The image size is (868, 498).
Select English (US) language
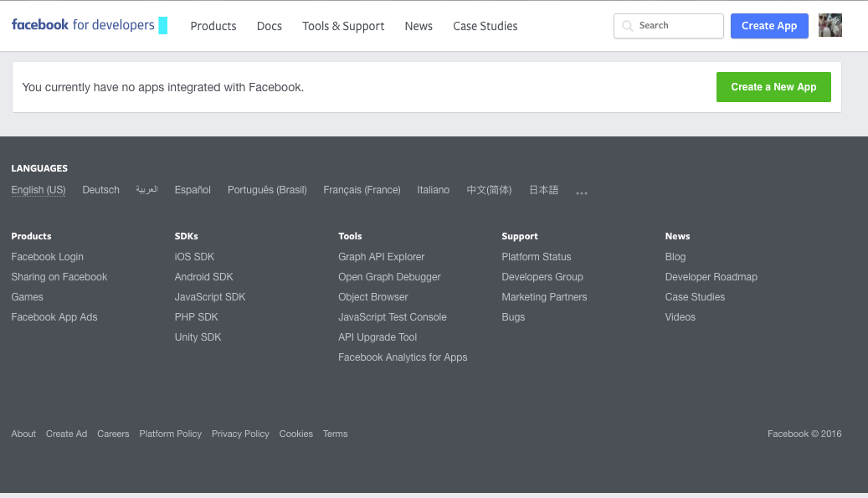click(39, 190)
